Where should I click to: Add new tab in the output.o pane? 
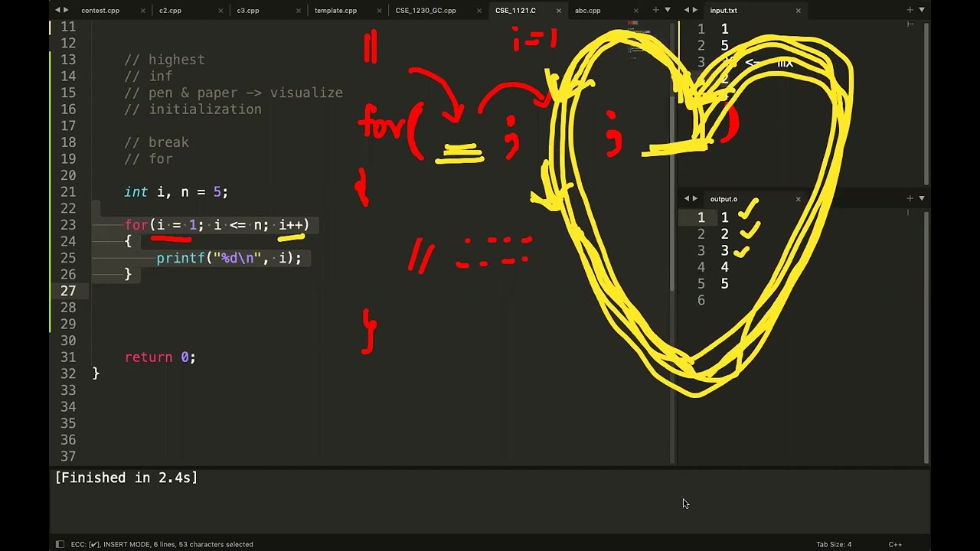(x=910, y=198)
